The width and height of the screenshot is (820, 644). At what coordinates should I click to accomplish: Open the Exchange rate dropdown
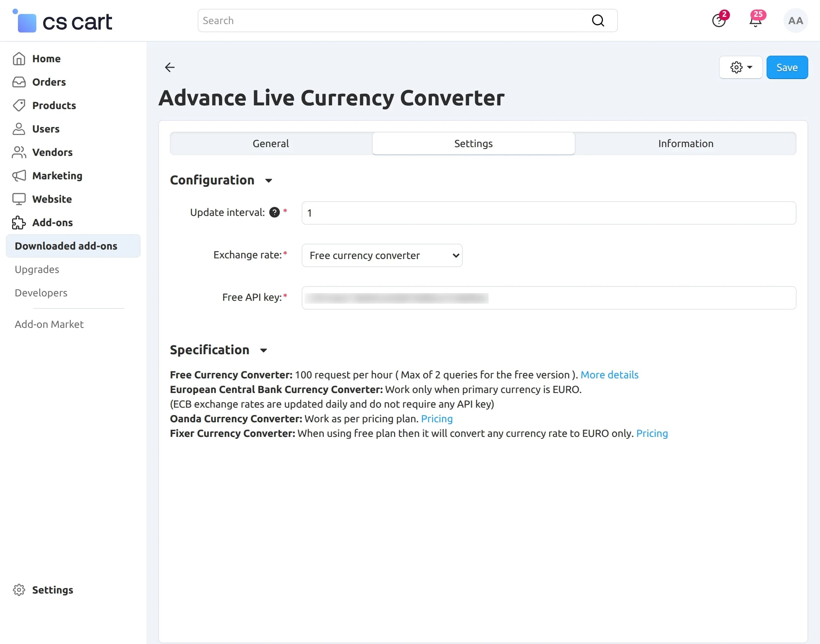coord(382,256)
